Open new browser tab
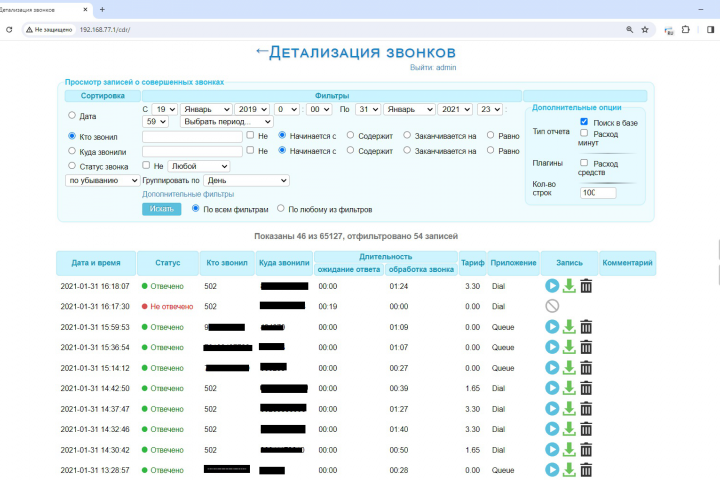 (102, 9)
